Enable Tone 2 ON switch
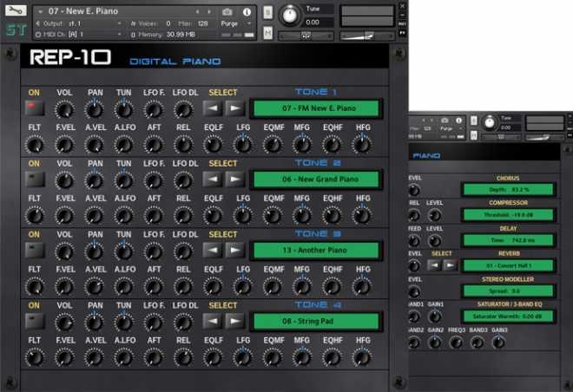The height and width of the screenshot is (392, 573). pos(35,180)
